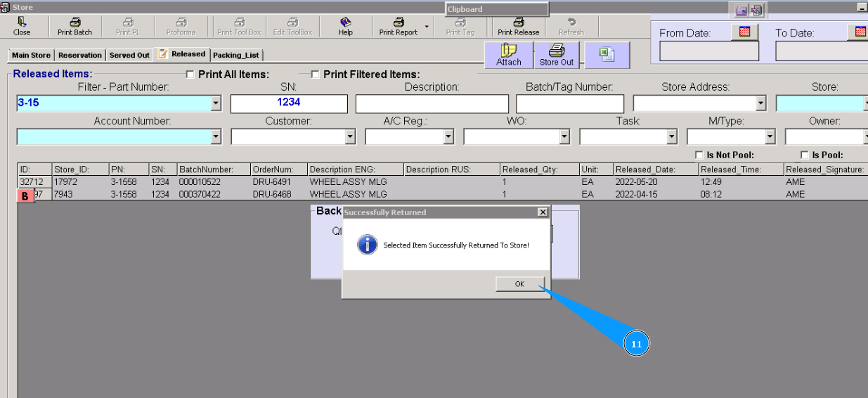Click the Excel export icon button
868x398 pixels.
coord(607,55)
